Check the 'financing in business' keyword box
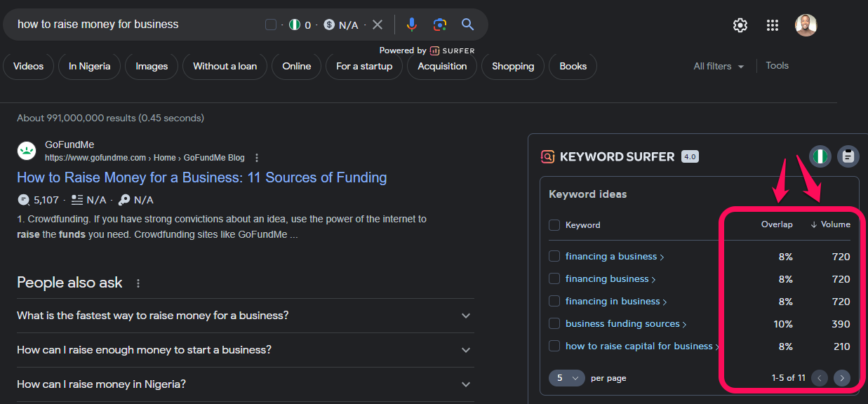868x404 pixels. [554, 301]
